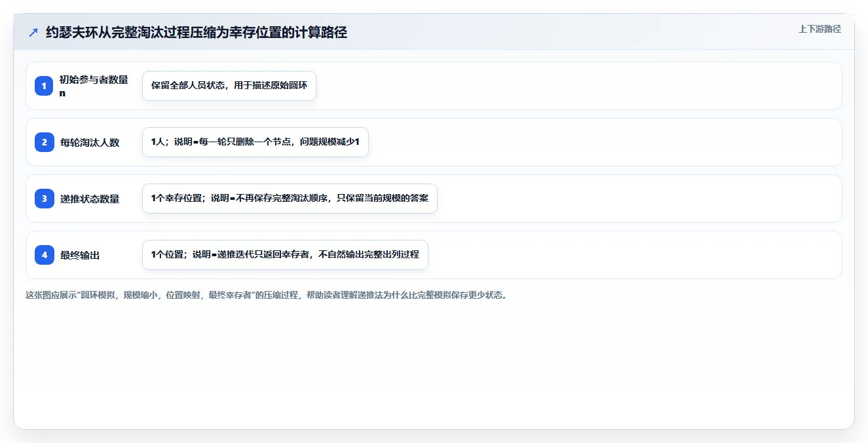Click the step 1 number badge

tap(45, 86)
